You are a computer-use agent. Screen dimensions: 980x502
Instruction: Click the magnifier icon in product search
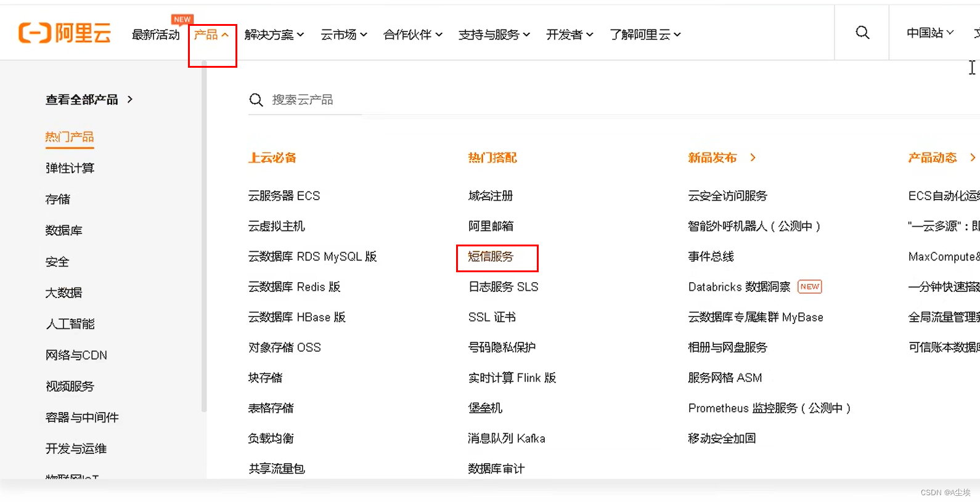pyautogui.click(x=256, y=100)
